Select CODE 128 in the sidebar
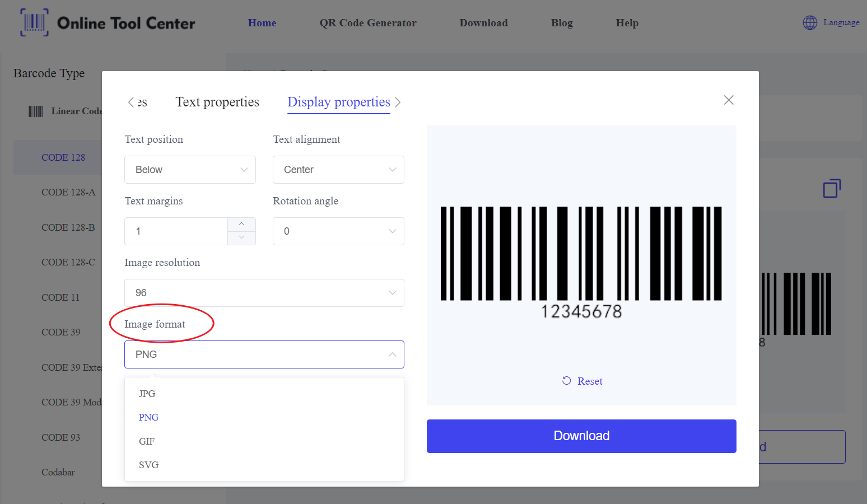 [63, 157]
